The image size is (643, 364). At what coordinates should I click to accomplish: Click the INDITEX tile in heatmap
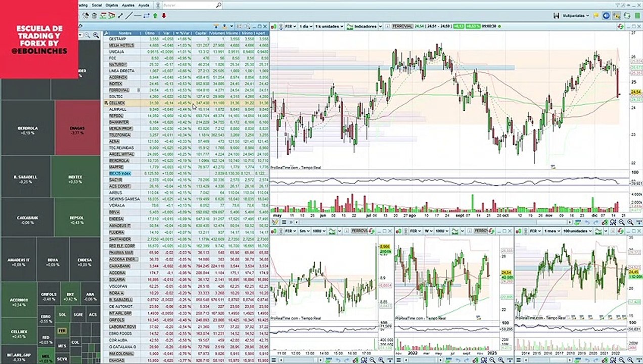point(75,177)
